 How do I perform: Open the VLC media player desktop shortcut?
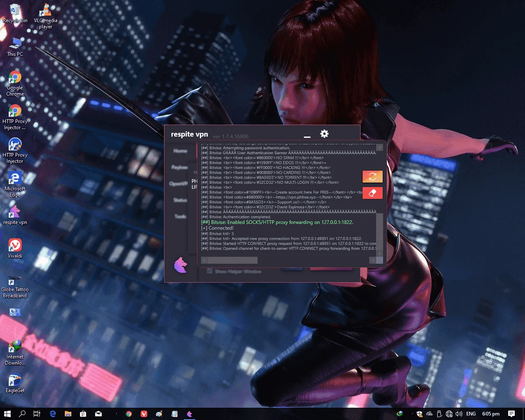pos(46,16)
